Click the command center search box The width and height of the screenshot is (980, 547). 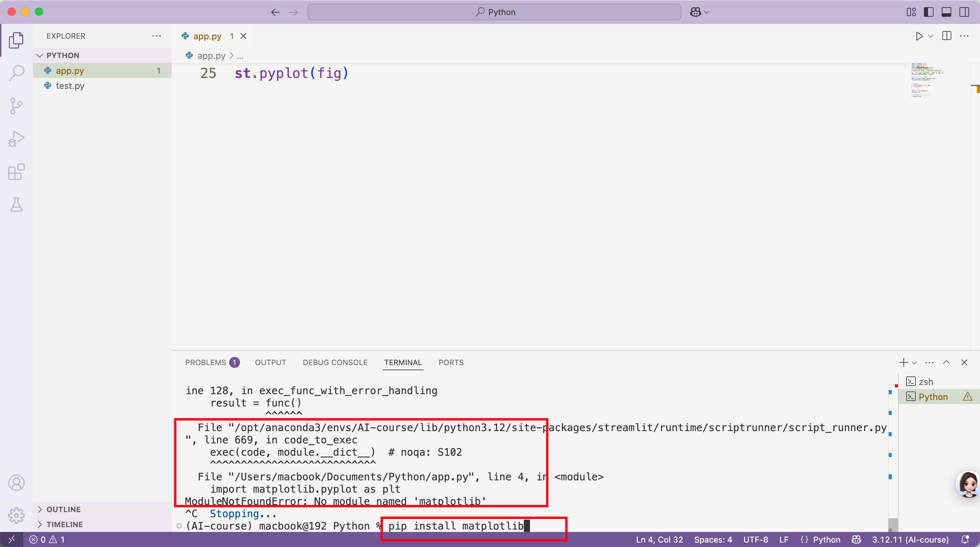494,12
